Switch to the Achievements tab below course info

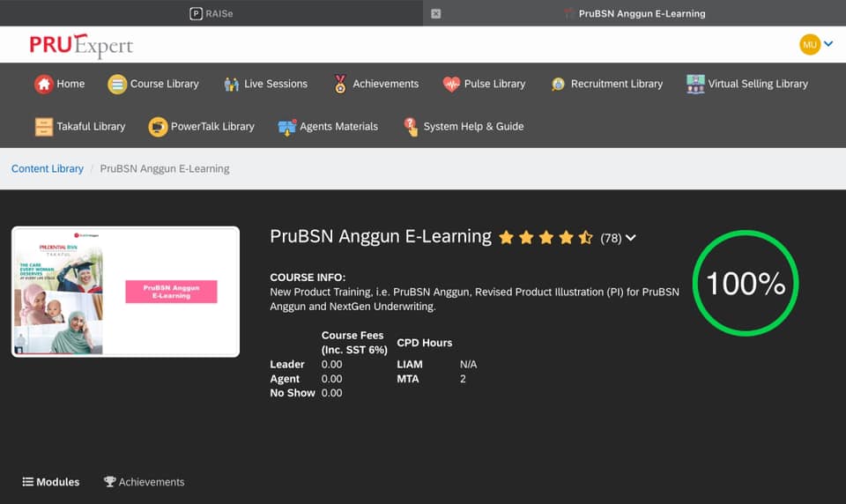click(x=144, y=482)
